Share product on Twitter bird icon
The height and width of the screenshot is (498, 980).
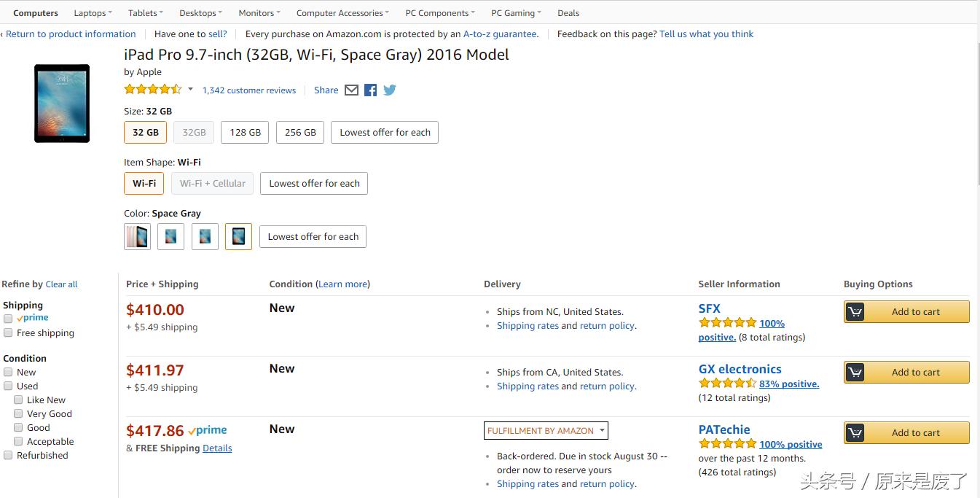[390, 90]
